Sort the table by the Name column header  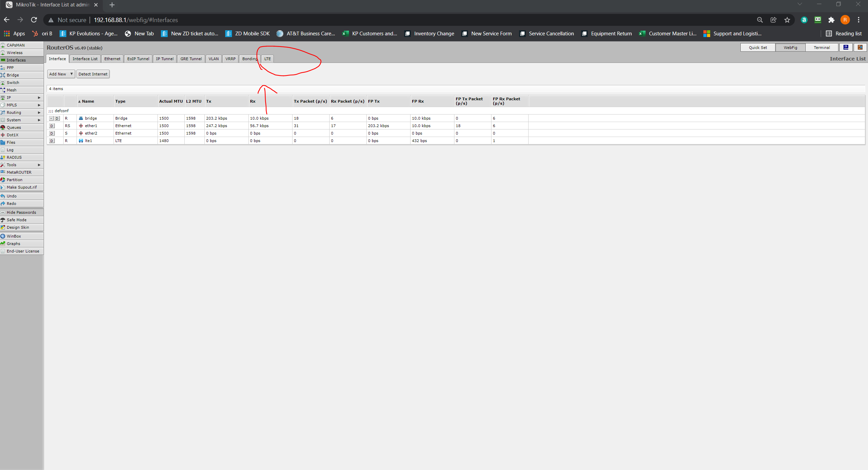pos(88,101)
